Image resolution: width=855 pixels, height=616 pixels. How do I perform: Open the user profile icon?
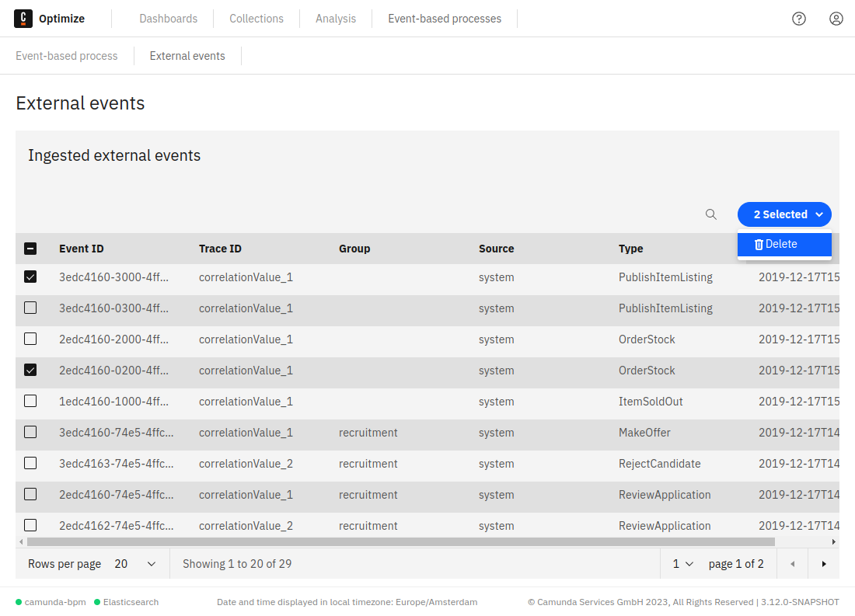[836, 18]
